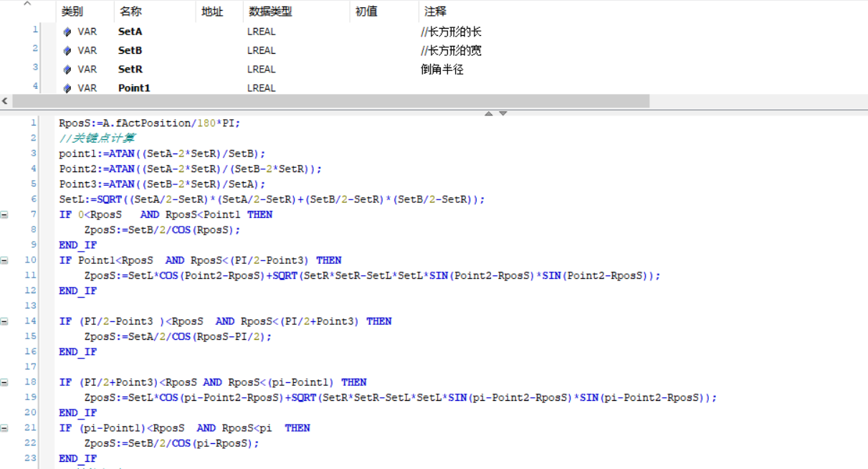Collapse the IF block at line 21
Image resolution: width=868 pixels, height=469 pixels.
tap(4, 428)
